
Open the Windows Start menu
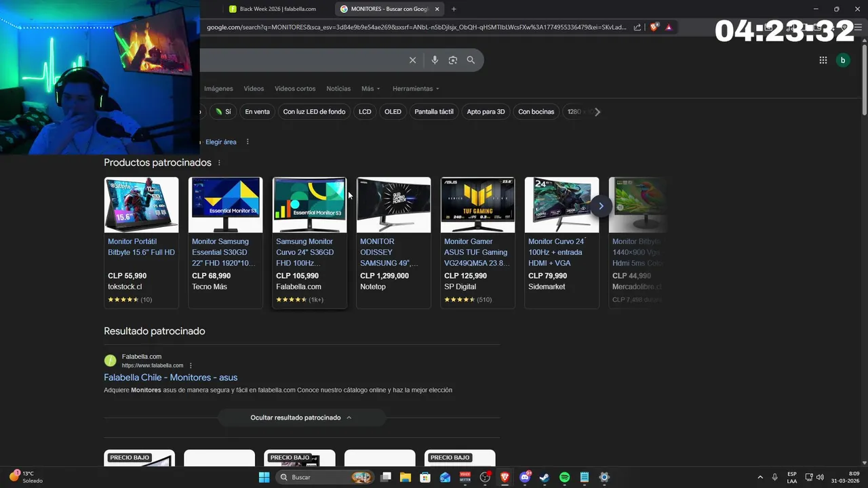coord(264,477)
